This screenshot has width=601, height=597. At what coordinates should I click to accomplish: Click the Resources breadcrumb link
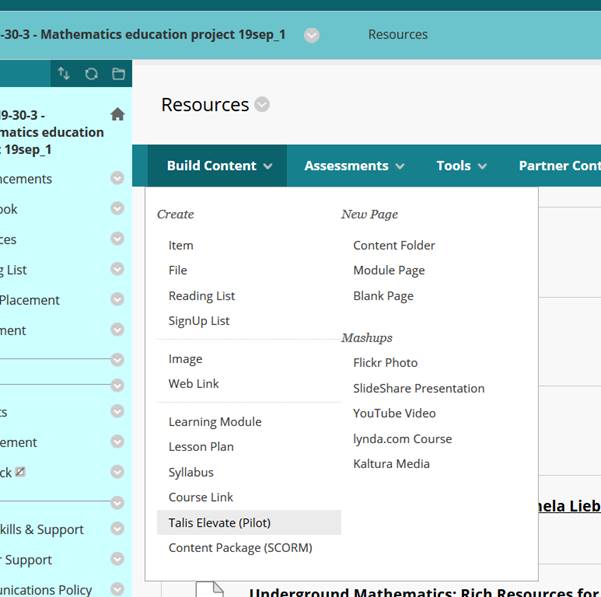coord(398,34)
